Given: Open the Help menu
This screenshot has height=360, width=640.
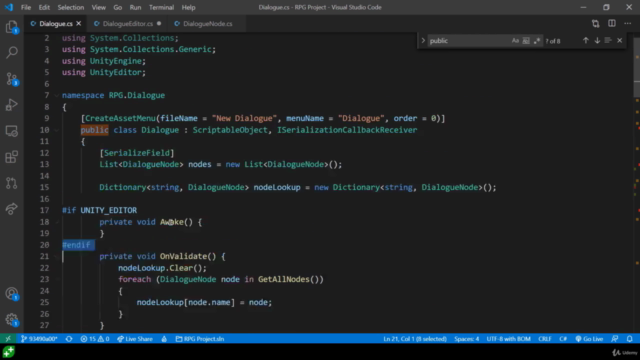Looking at the screenshot, I should [x=188, y=7].
